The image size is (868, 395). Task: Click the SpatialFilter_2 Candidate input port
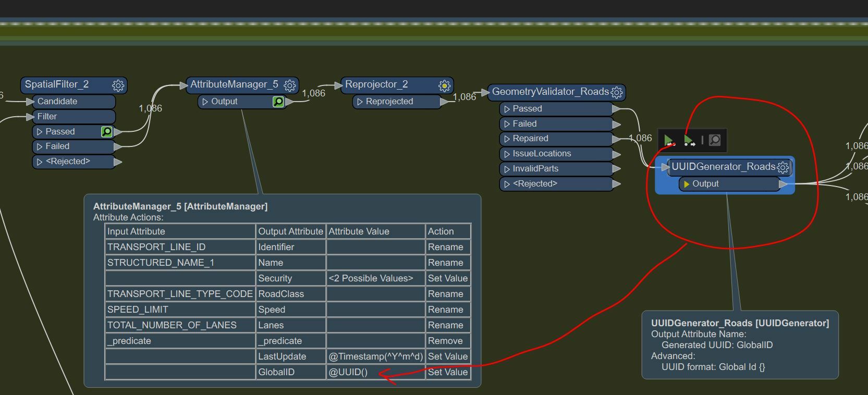pos(74,102)
